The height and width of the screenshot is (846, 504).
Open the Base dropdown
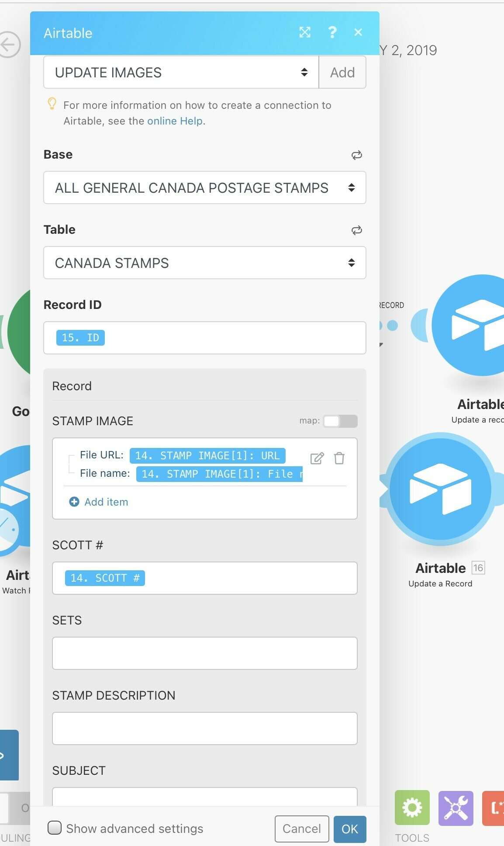point(205,187)
